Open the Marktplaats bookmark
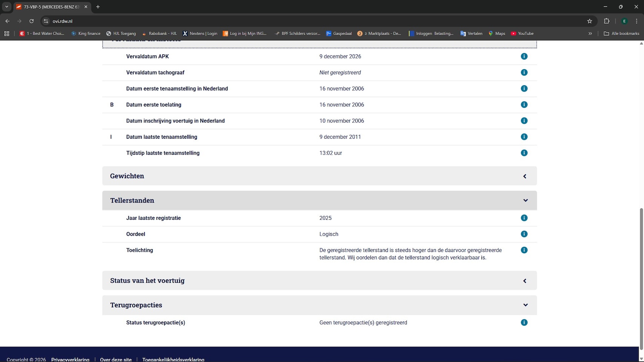Image resolution: width=644 pixels, height=362 pixels. pos(379,34)
